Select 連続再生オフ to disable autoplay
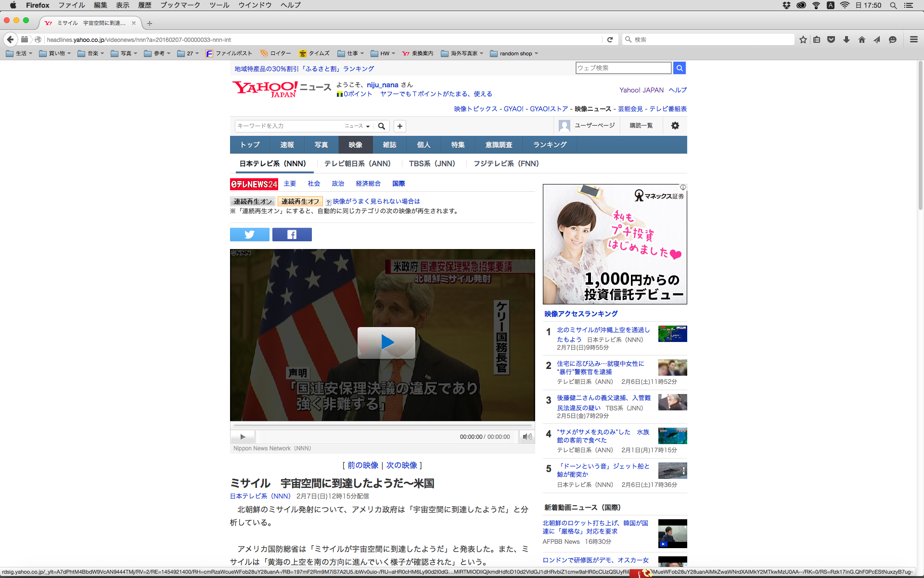 (x=300, y=201)
